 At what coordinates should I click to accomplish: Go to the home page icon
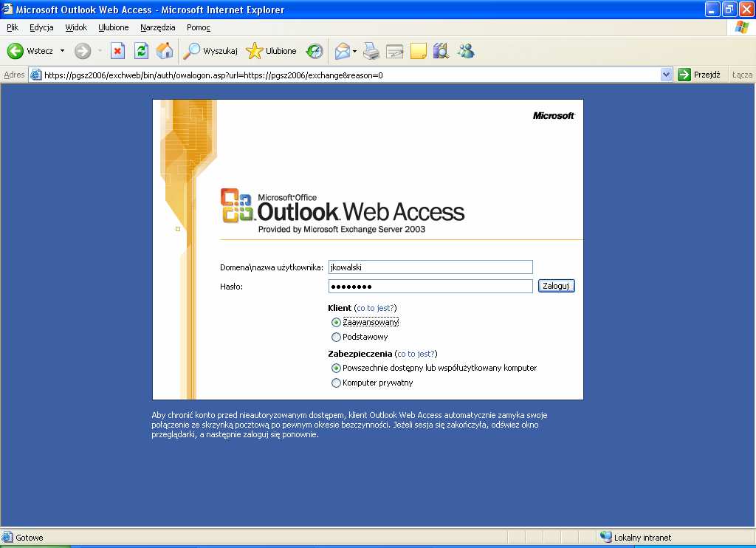(x=165, y=51)
